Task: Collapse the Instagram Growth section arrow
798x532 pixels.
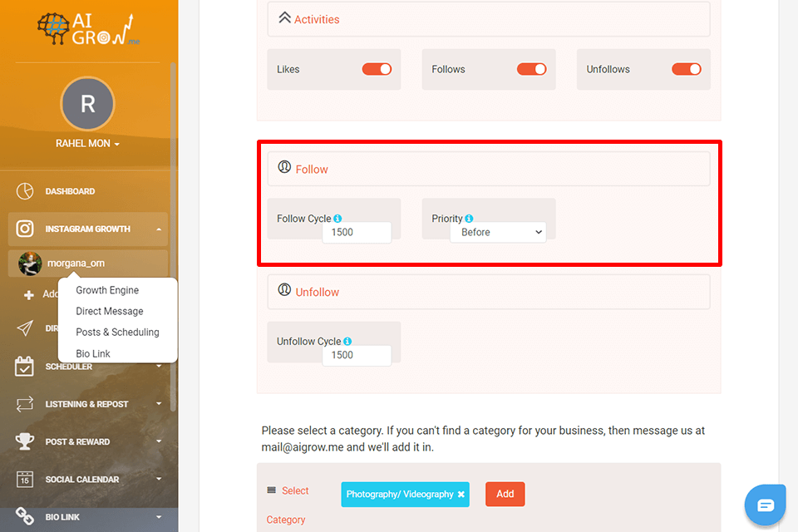Action: [159, 229]
